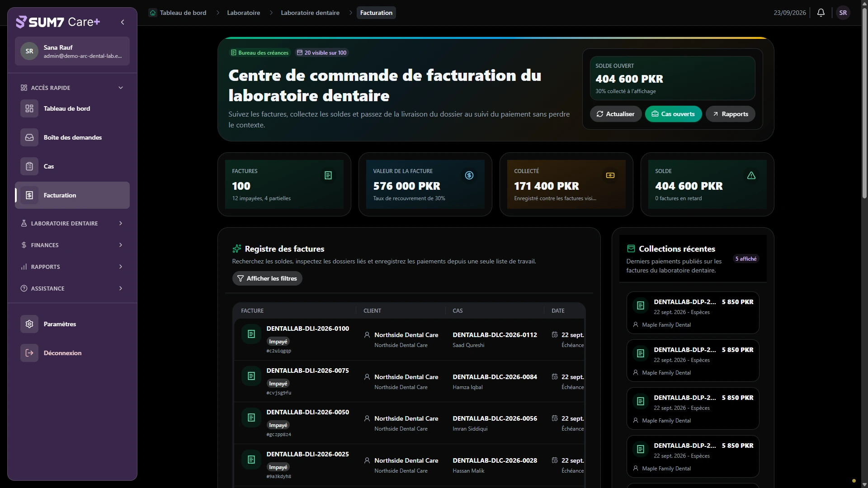
Task: Open the SR user avatar menu in the top bar
Action: coord(843,13)
